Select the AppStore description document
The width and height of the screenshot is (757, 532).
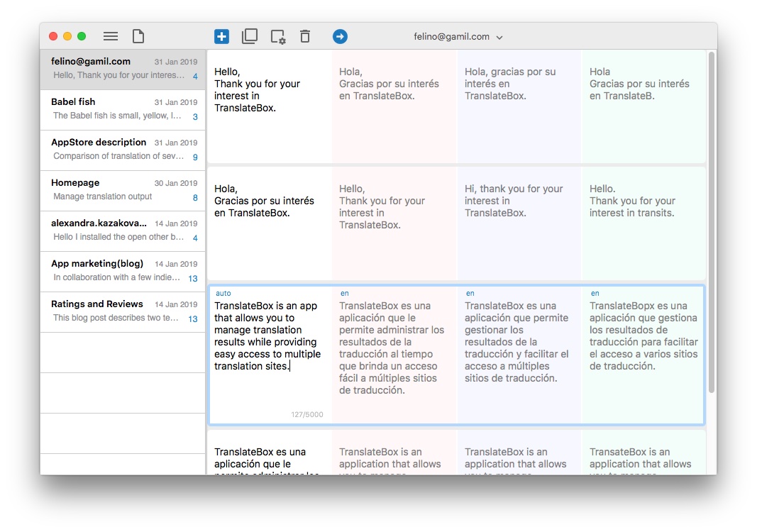[x=123, y=150]
